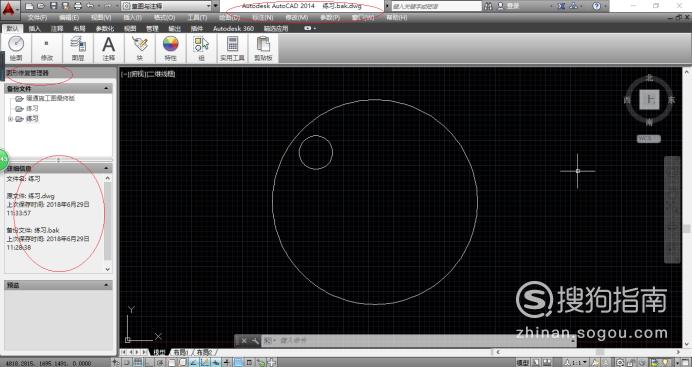Click the keyword search input field
Image resolution: width=692 pixels, height=367 pixels.
tap(436, 6)
